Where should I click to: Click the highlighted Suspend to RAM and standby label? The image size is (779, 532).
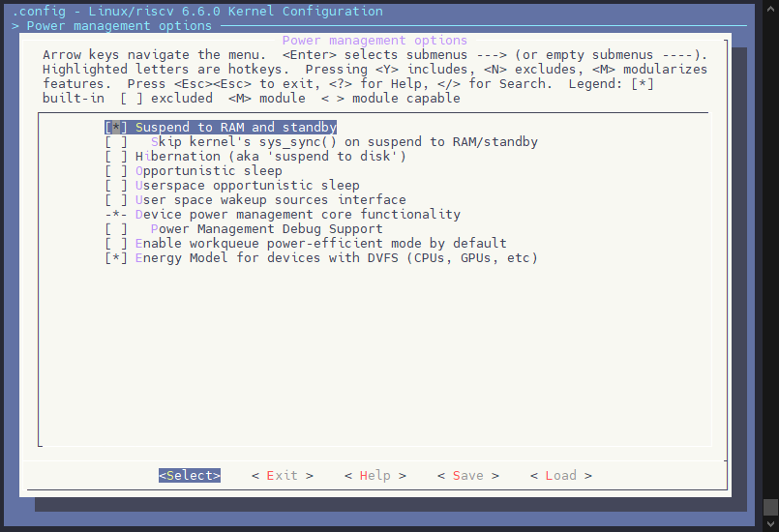pyautogui.click(x=235, y=128)
